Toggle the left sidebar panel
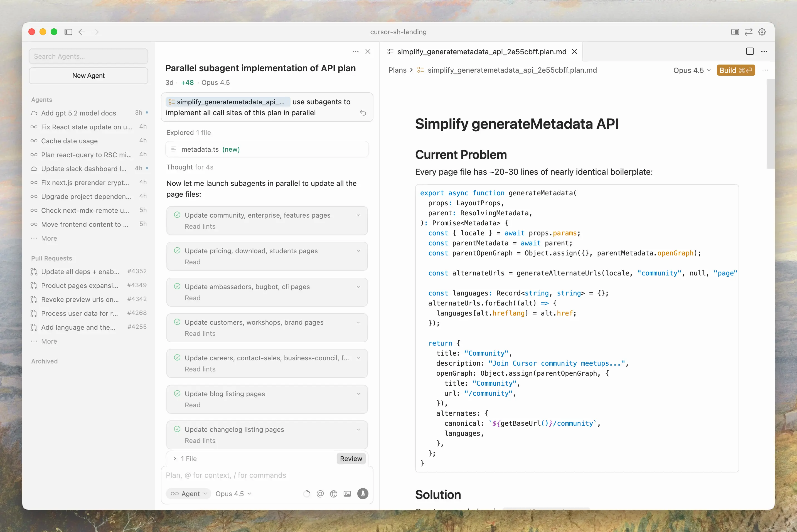The width and height of the screenshot is (797, 532). point(68,32)
